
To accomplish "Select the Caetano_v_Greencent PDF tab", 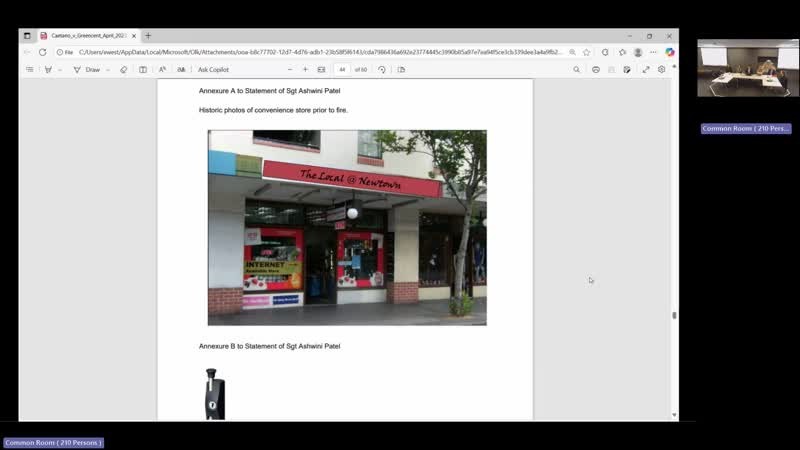I will coord(85,36).
